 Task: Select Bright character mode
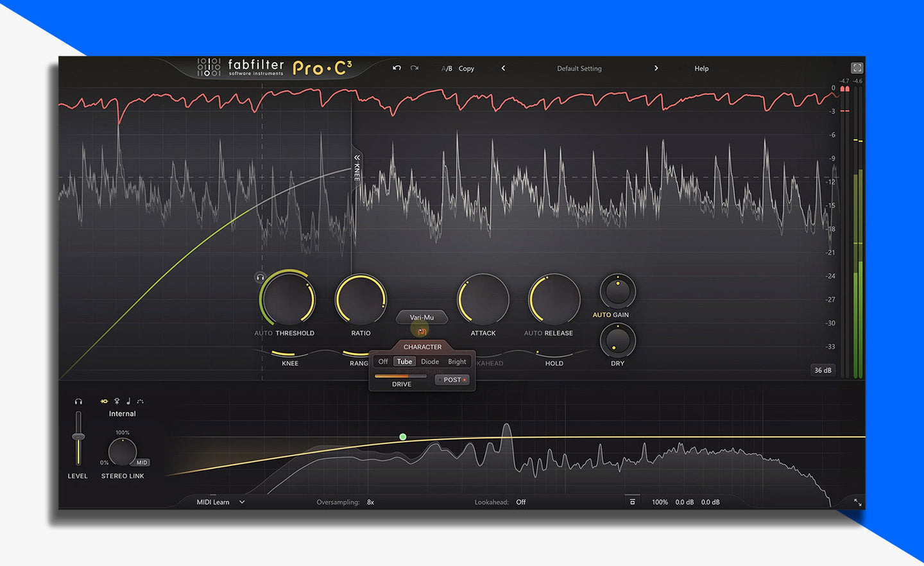pos(457,362)
